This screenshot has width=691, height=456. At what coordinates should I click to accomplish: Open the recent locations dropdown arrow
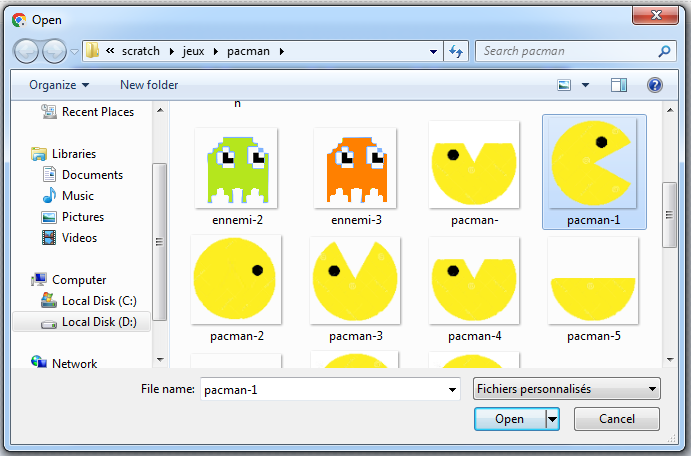click(x=74, y=52)
